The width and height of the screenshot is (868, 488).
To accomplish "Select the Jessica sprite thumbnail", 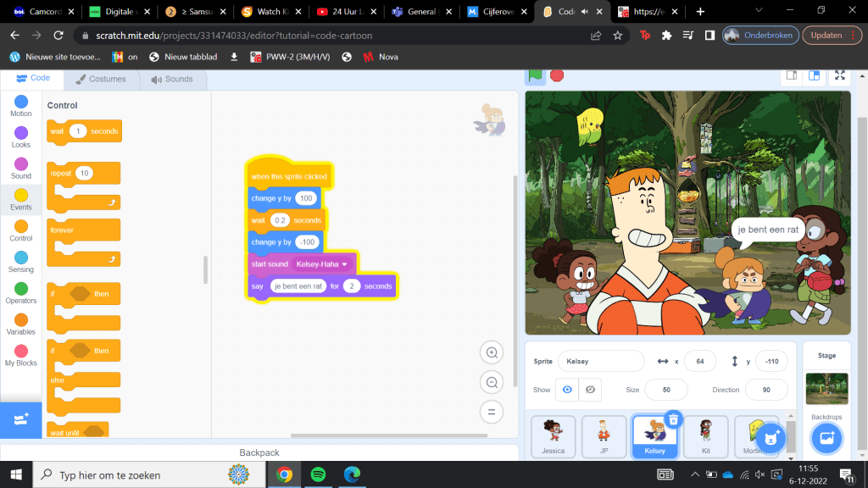I will click(x=553, y=437).
